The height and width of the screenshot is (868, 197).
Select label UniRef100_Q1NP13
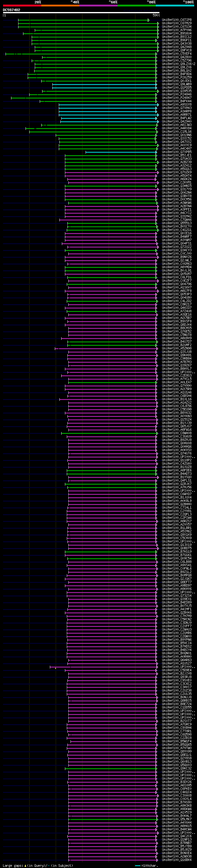pos(177,839)
